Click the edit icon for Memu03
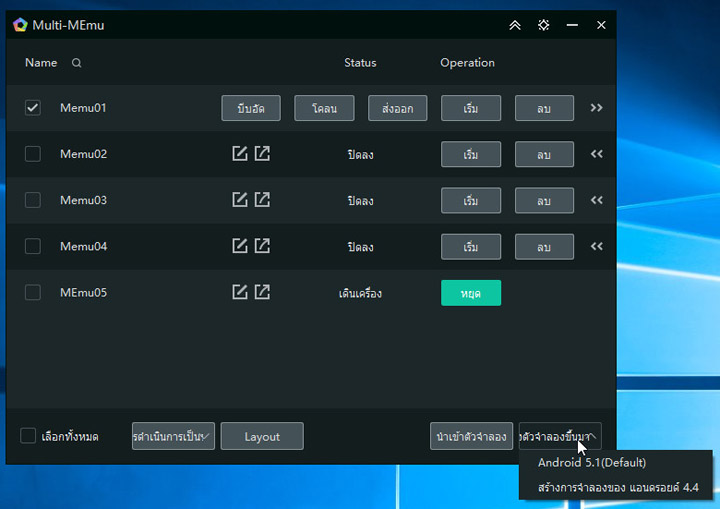Image resolution: width=720 pixels, height=509 pixels. (240, 200)
